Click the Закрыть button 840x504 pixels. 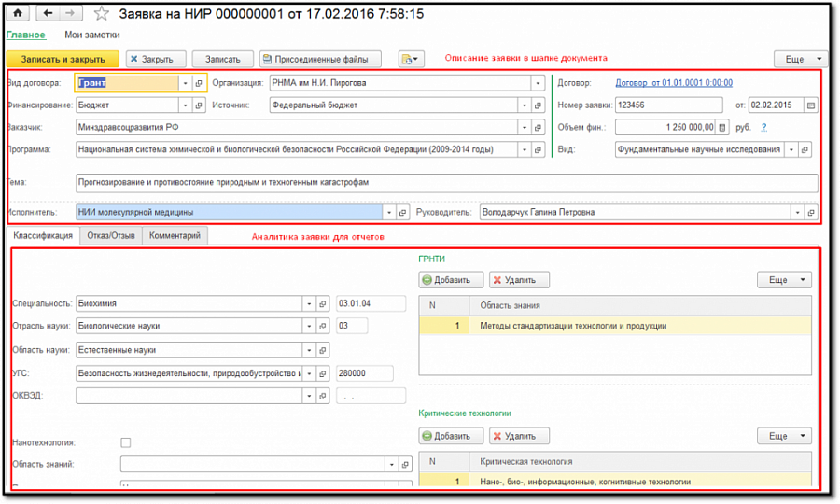click(x=156, y=59)
